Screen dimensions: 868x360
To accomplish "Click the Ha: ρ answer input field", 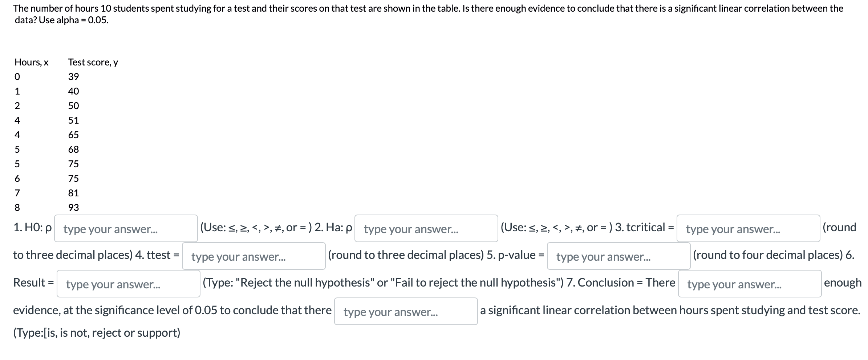I will [427, 229].
